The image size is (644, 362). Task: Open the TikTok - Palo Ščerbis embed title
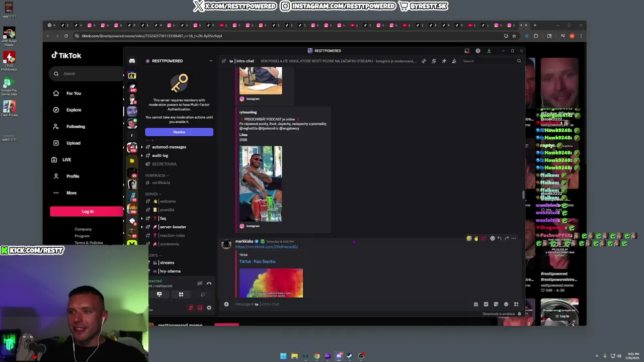click(x=257, y=261)
